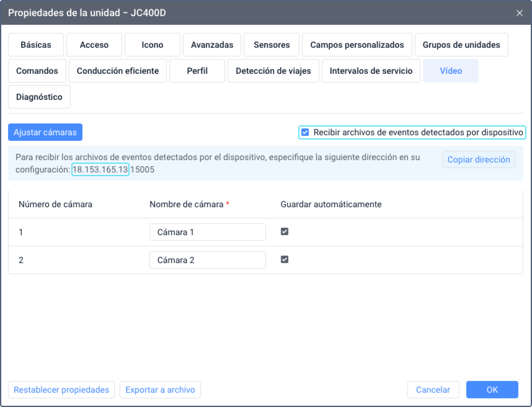This screenshot has height=407, width=532.
Task: Close the unit properties dialog
Action: tap(519, 12)
